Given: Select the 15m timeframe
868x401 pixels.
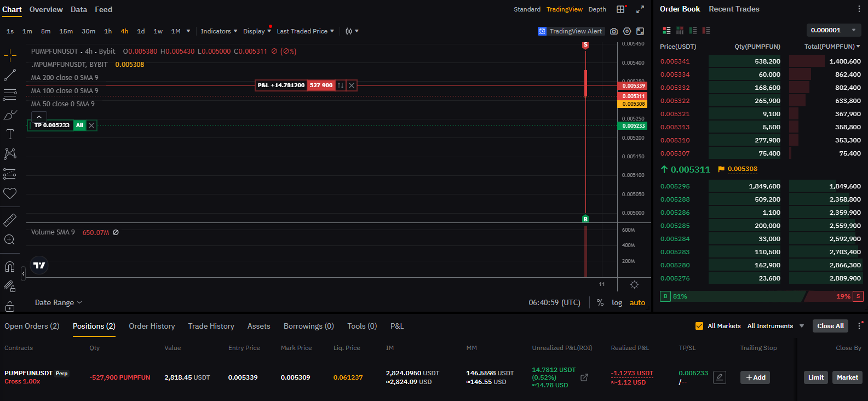Looking at the screenshot, I should point(66,31).
